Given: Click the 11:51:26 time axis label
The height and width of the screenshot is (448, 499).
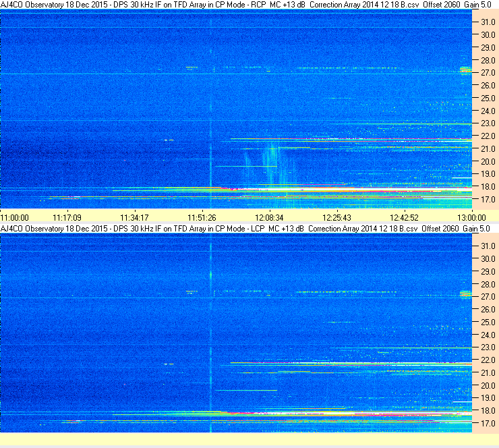Looking at the screenshot, I should [x=202, y=218].
